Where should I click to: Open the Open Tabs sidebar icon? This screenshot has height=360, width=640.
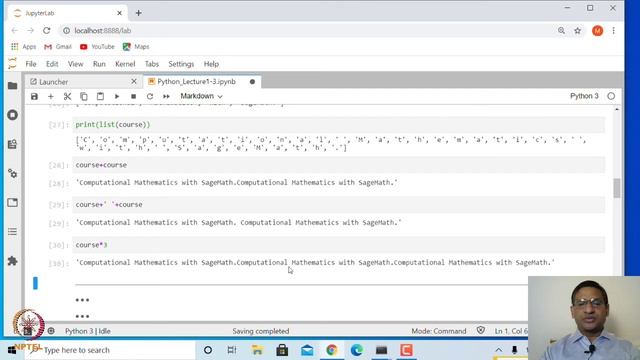[x=13, y=202]
